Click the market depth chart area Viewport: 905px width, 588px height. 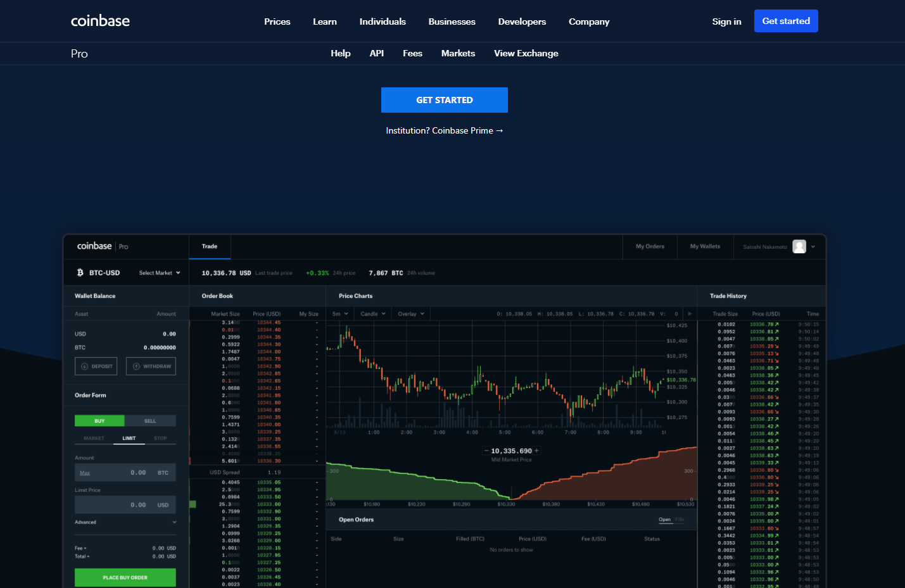point(512,473)
